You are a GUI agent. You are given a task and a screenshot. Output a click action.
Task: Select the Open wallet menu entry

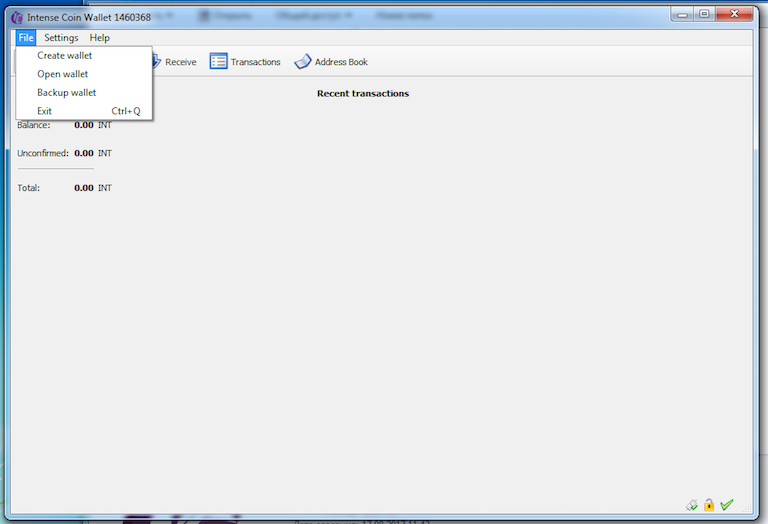(84, 74)
